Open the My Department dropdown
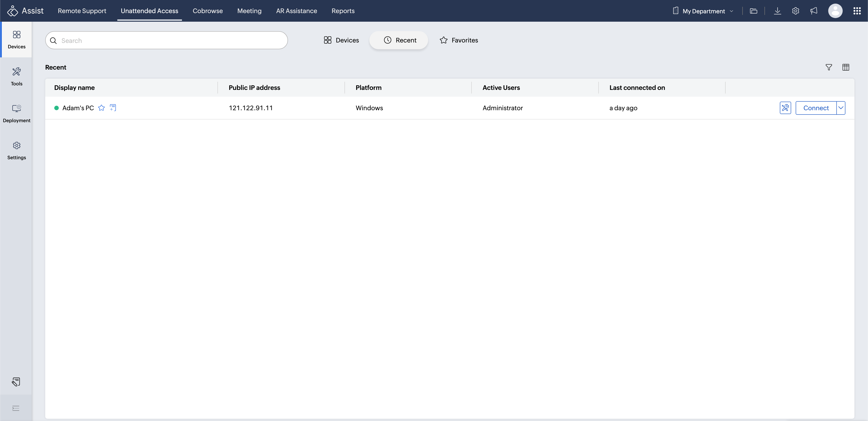The image size is (868, 421). point(703,11)
